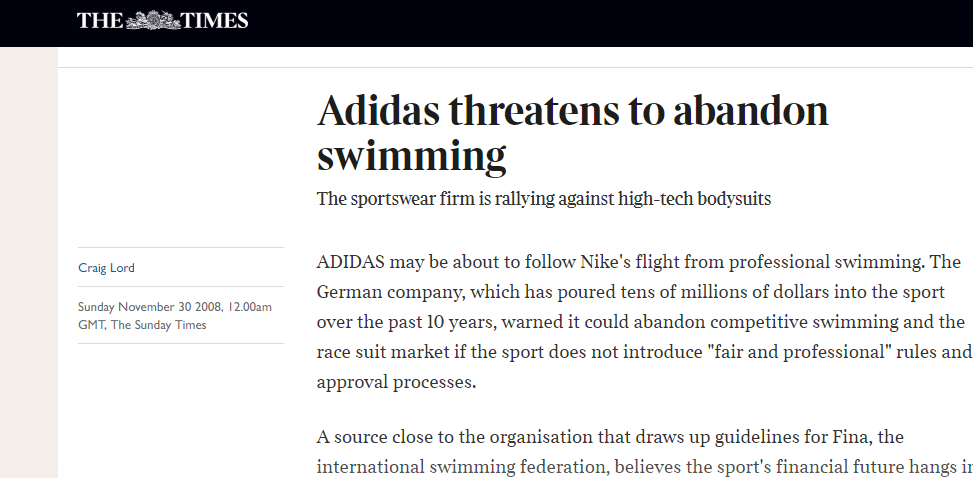This screenshot has height=478, width=973.
Task: Click 'The Sunday Times' label in byline
Action: click(x=158, y=325)
